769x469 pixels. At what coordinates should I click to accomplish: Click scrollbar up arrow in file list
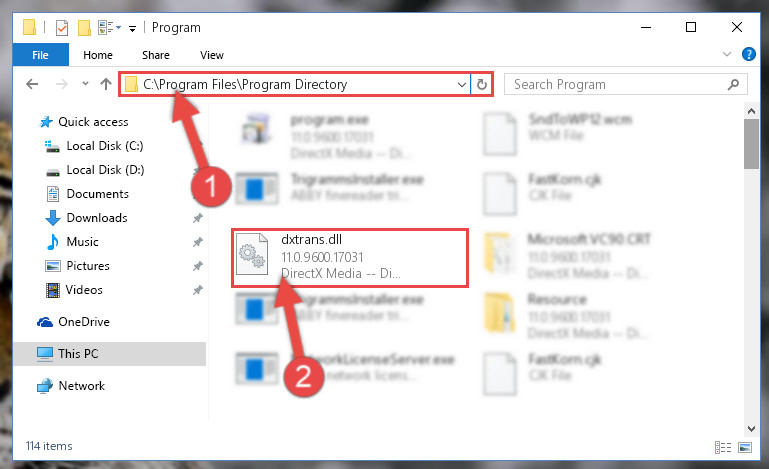click(751, 111)
